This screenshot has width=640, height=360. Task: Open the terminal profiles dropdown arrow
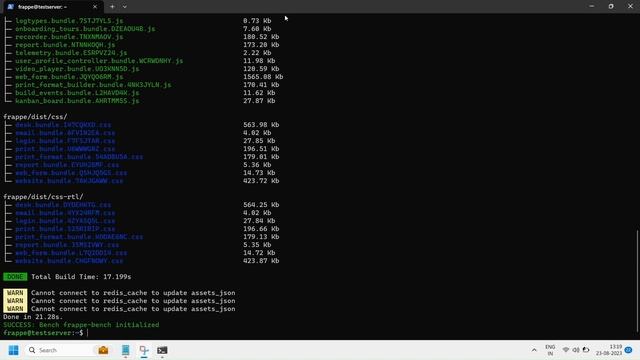[x=124, y=7]
